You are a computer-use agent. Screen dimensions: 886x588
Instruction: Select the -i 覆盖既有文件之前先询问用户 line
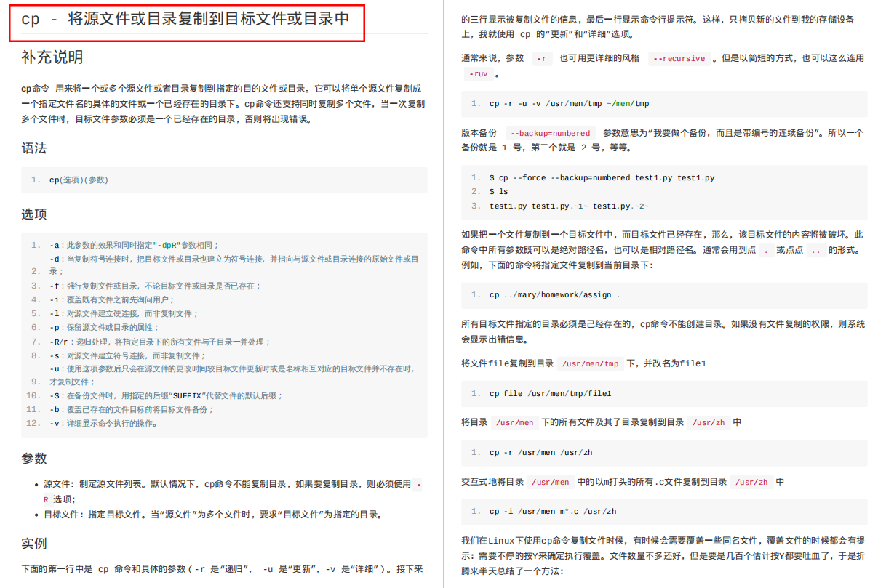coord(112,299)
